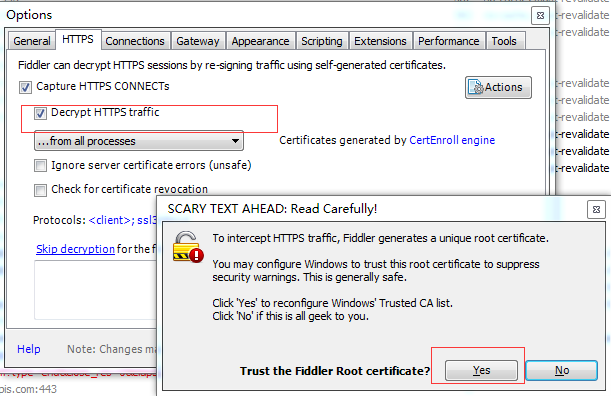The width and height of the screenshot is (611, 396).
Task: Uncheck Decrypt HTTPS traffic
Action: tap(40, 113)
